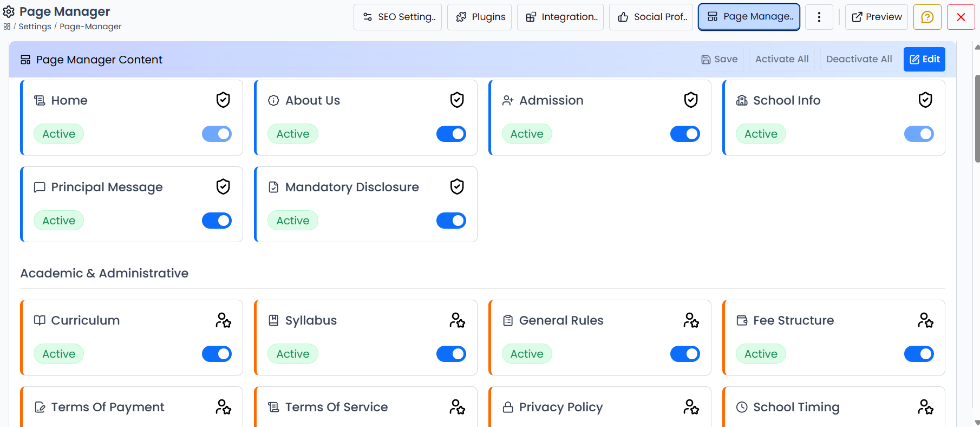
Task: Click the Active badge on Syllabus card
Action: tap(293, 354)
